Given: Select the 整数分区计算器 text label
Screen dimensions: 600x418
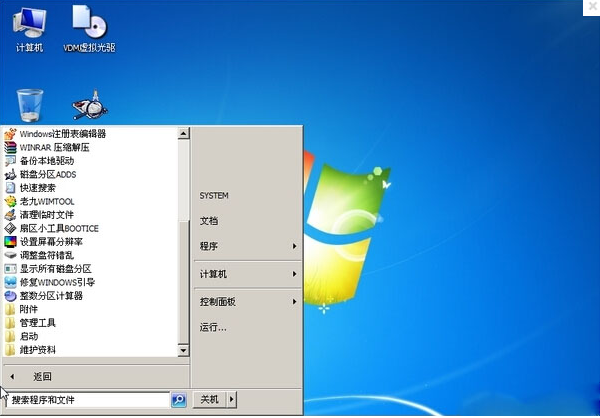Looking at the screenshot, I should tap(51, 296).
